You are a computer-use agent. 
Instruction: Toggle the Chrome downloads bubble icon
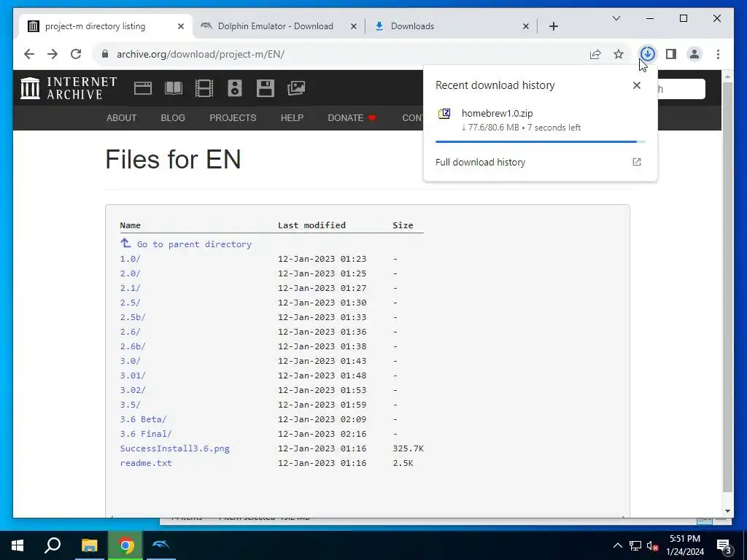coord(648,54)
